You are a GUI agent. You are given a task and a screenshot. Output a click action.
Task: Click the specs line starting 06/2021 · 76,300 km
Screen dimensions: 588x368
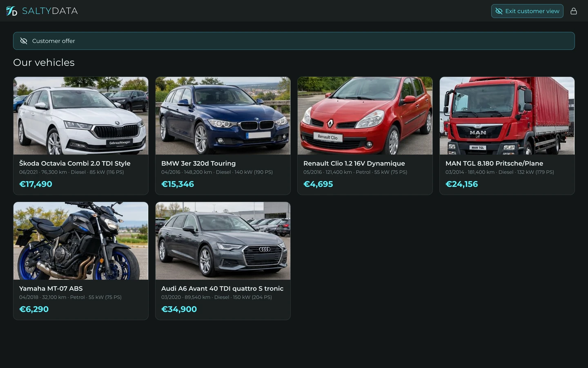(71, 172)
